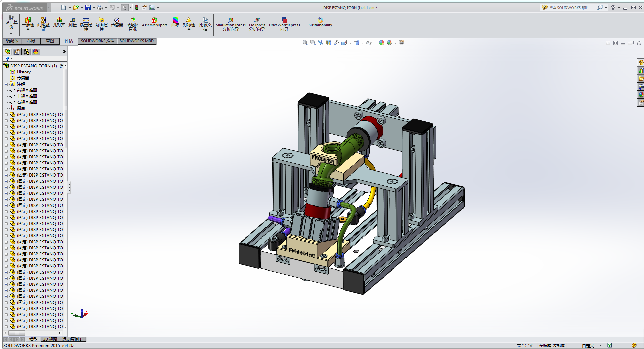Screen dimensions: 644x349
Task: Switch to the 装配体 ribbon tab
Action: (12, 41)
